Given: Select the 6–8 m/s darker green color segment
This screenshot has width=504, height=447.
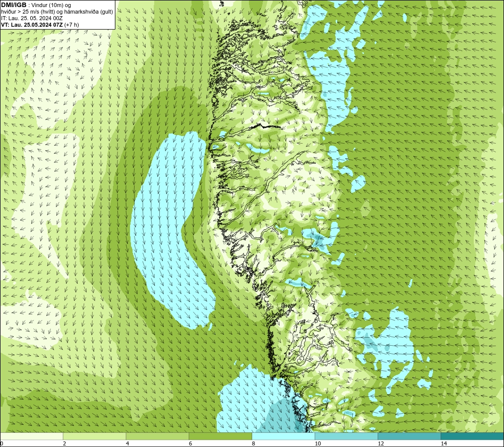Looking at the screenshot, I should pos(221,436).
